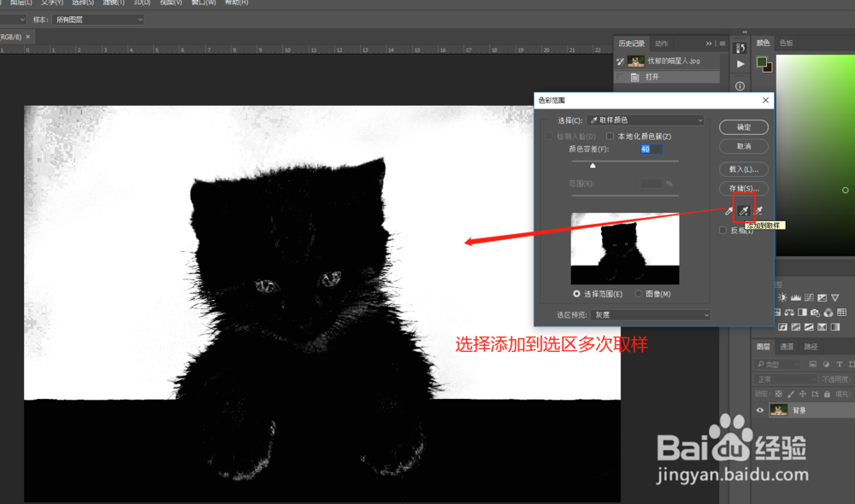Click the 存储(S)... button
The height and width of the screenshot is (504, 855).
[x=744, y=188]
